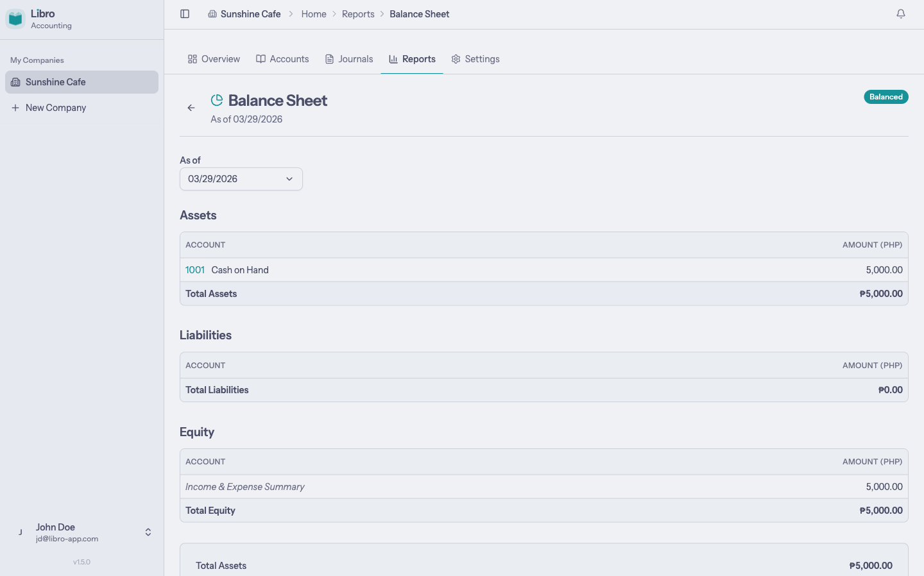
Task: Click the bar chart icon on Reports tab
Action: [393, 58]
